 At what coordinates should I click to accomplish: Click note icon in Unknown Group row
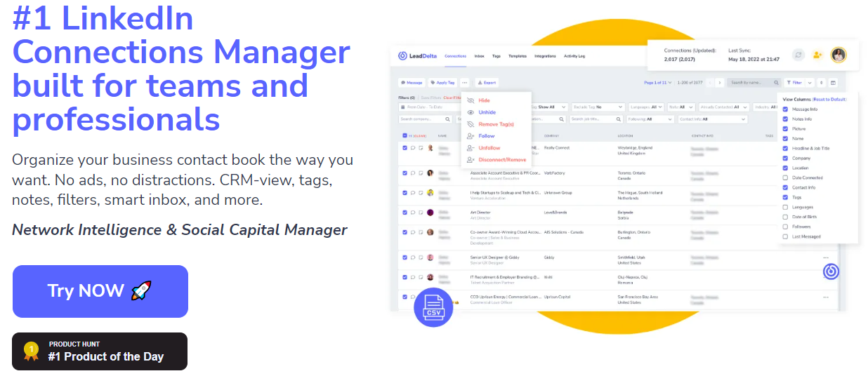(421, 192)
